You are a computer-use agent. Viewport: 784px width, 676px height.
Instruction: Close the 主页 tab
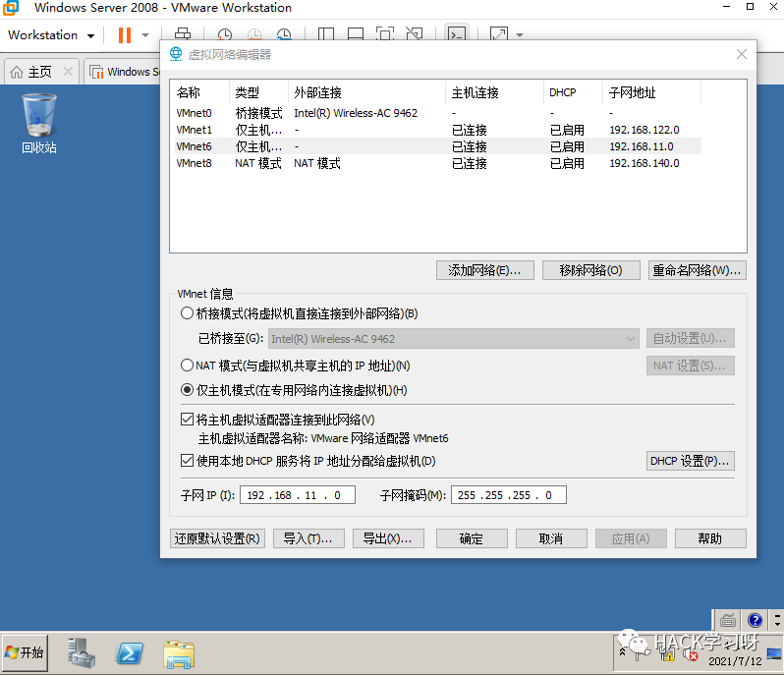click(x=68, y=72)
